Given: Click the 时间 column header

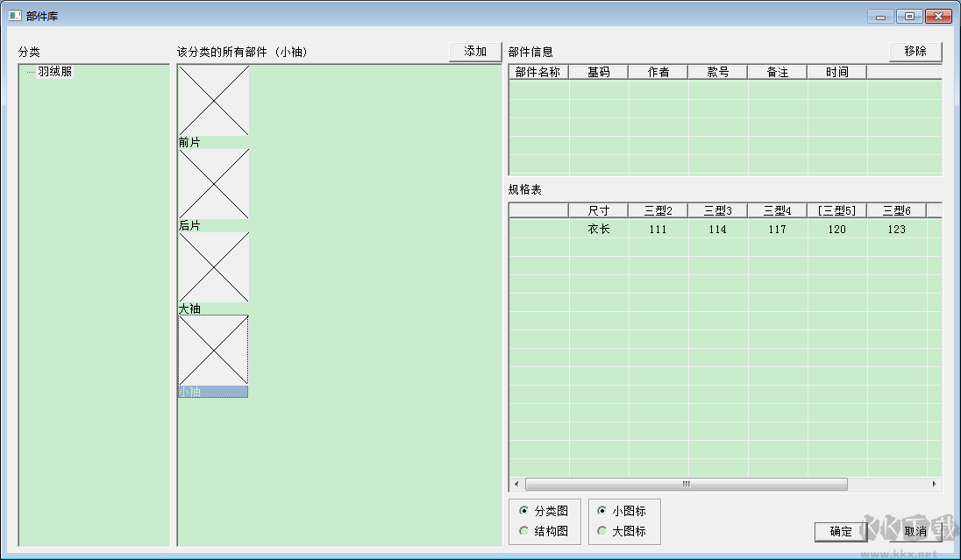Looking at the screenshot, I should [836, 72].
